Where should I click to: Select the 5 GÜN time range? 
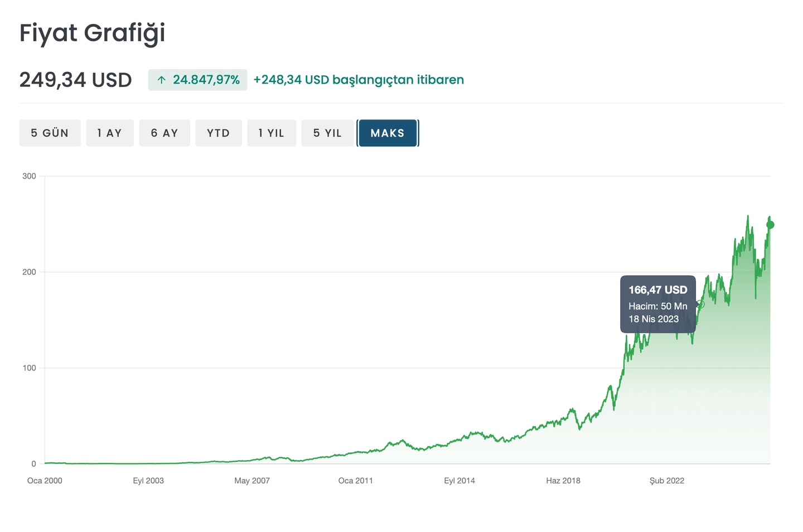(x=50, y=133)
